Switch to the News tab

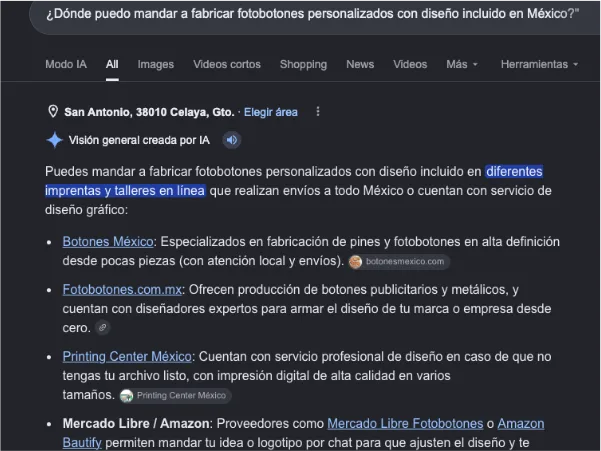tap(360, 64)
